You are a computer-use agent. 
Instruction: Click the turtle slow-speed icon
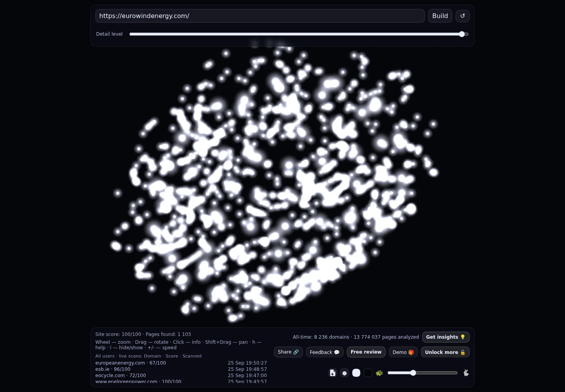coord(379,373)
